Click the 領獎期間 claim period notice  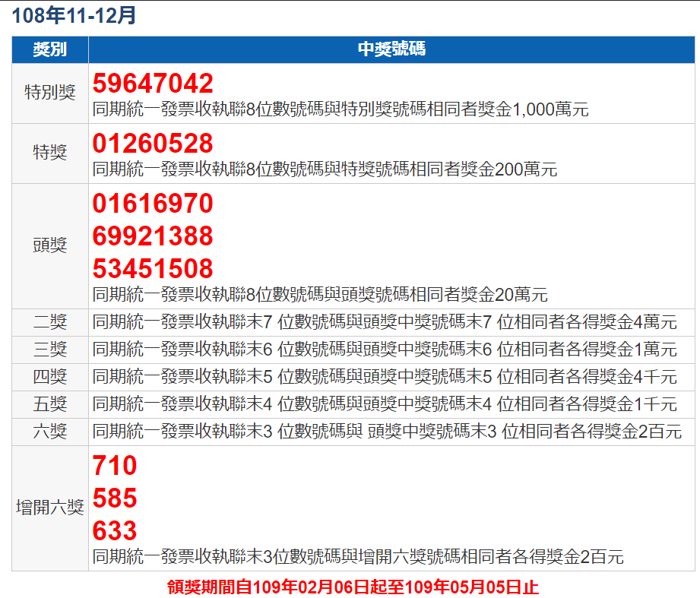pos(353,587)
